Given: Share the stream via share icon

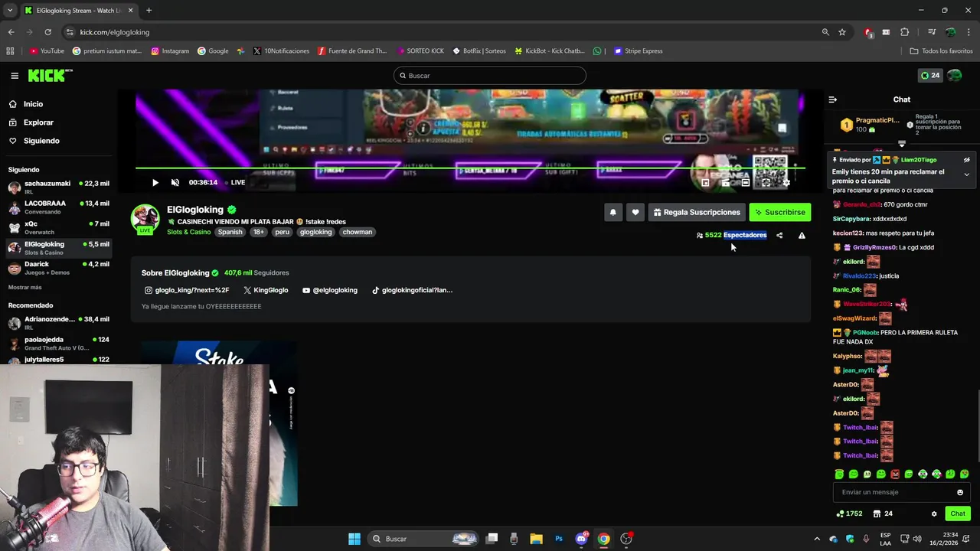Looking at the screenshot, I should pyautogui.click(x=779, y=236).
